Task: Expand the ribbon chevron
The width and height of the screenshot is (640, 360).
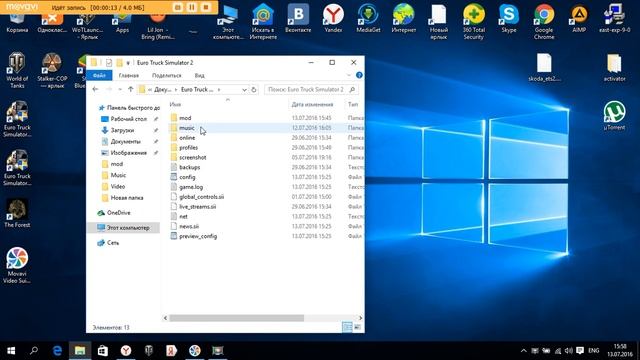Action: [349, 75]
